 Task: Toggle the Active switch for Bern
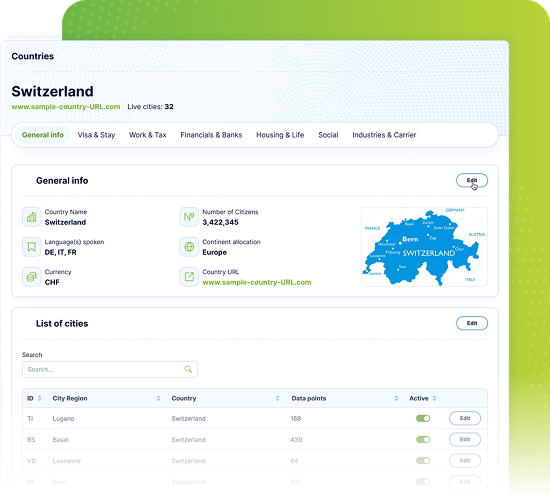coord(423,482)
